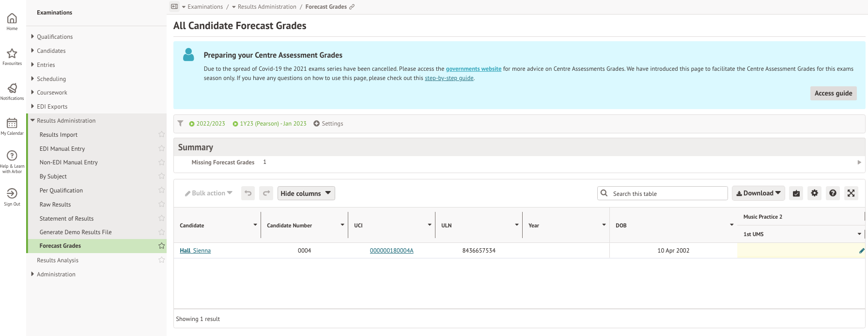The height and width of the screenshot is (336, 868).
Task: Favourite the Results Import page star
Action: point(162,134)
